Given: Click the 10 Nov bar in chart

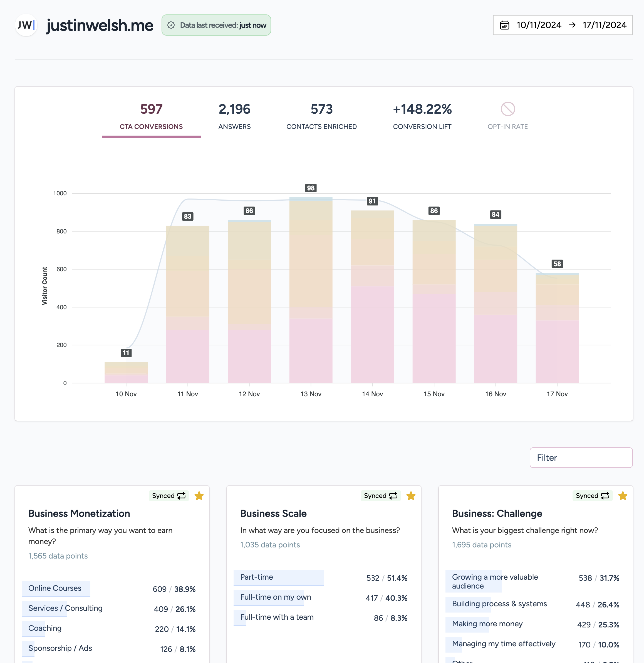Looking at the screenshot, I should click(126, 372).
